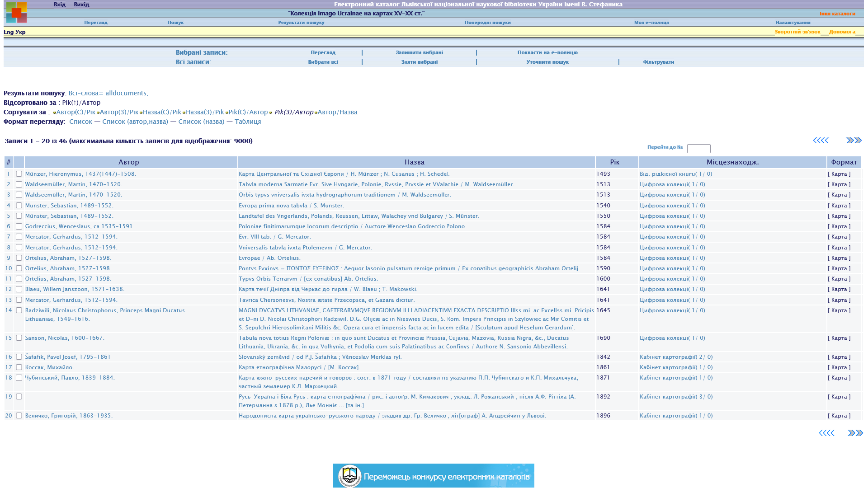Open the Пошук menu item
The width and height of the screenshot is (868, 488).
[175, 23]
